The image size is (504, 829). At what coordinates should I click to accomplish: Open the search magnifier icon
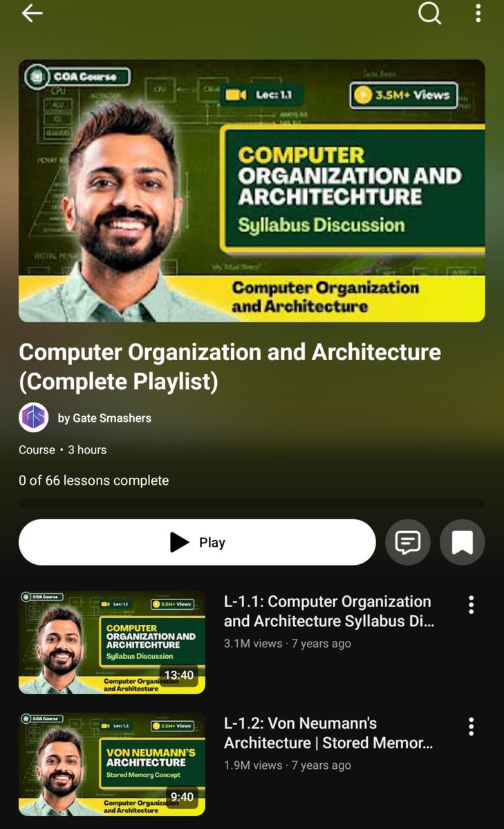point(429,12)
